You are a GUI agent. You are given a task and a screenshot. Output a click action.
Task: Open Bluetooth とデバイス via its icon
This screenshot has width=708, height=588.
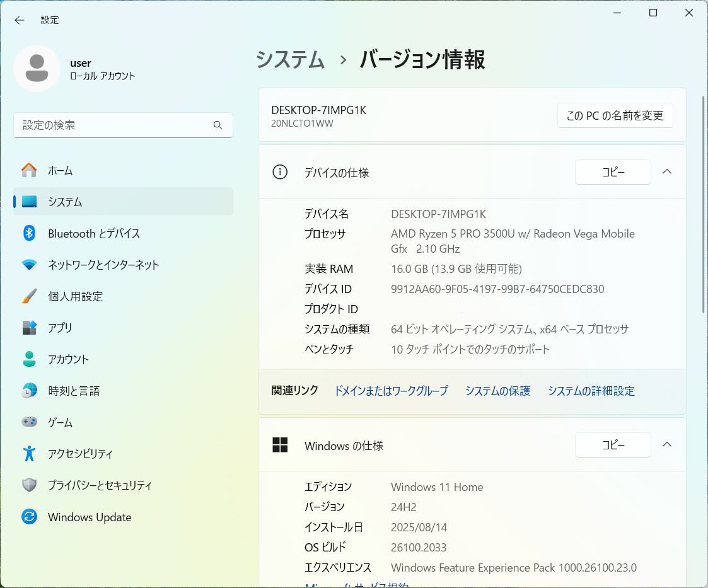(x=30, y=233)
